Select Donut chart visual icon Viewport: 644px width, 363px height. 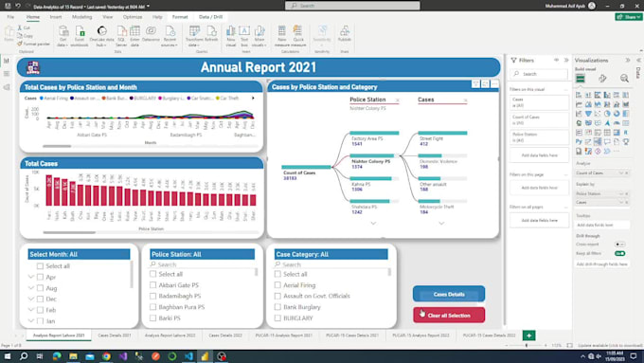pos(617,114)
